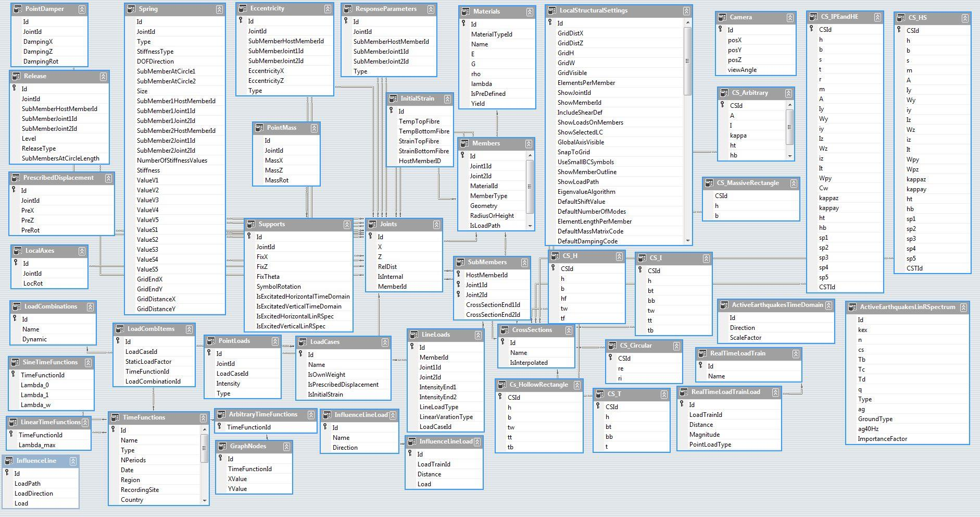Image resolution: width=980 pixels, height=517 pixels.
Task: Click the ResponseParameters table icon
Action: coord(348,9)
